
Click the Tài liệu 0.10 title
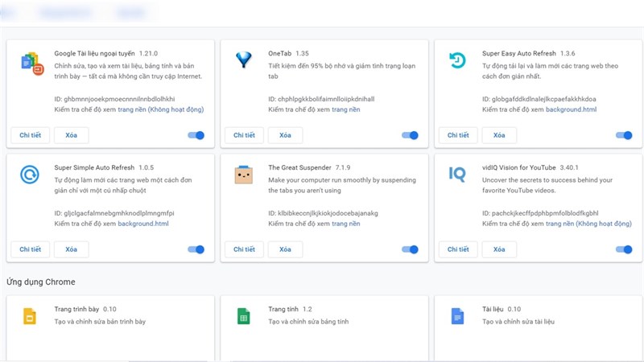click(x=502, y=309)
